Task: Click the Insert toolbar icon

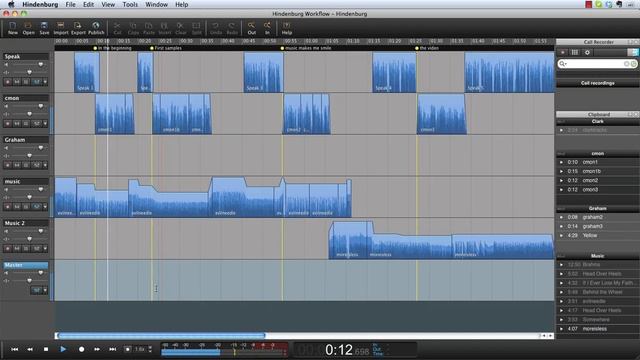Action: click(164, 28)
